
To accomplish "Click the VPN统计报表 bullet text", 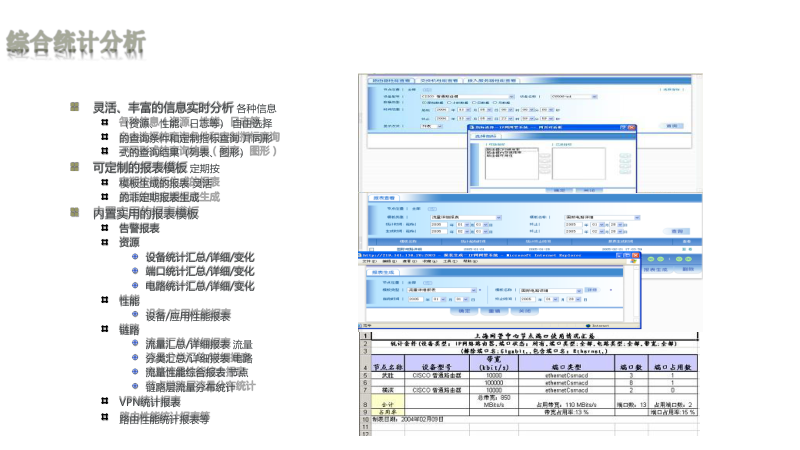I will [150, 402].
